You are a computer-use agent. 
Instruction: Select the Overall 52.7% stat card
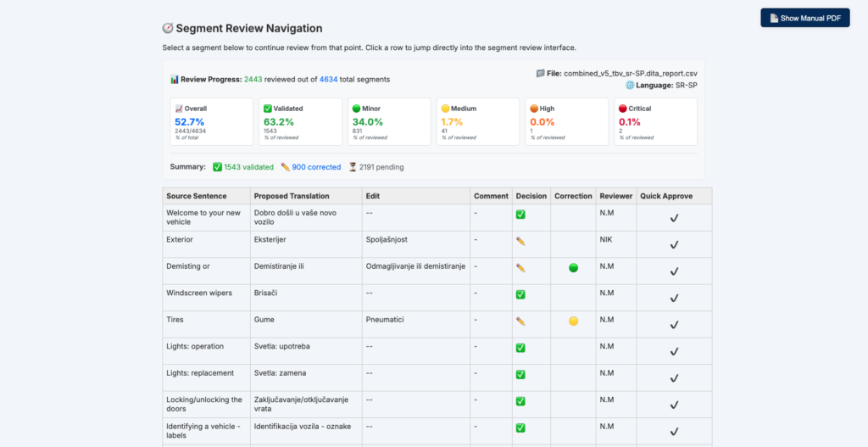coord(210,121)
